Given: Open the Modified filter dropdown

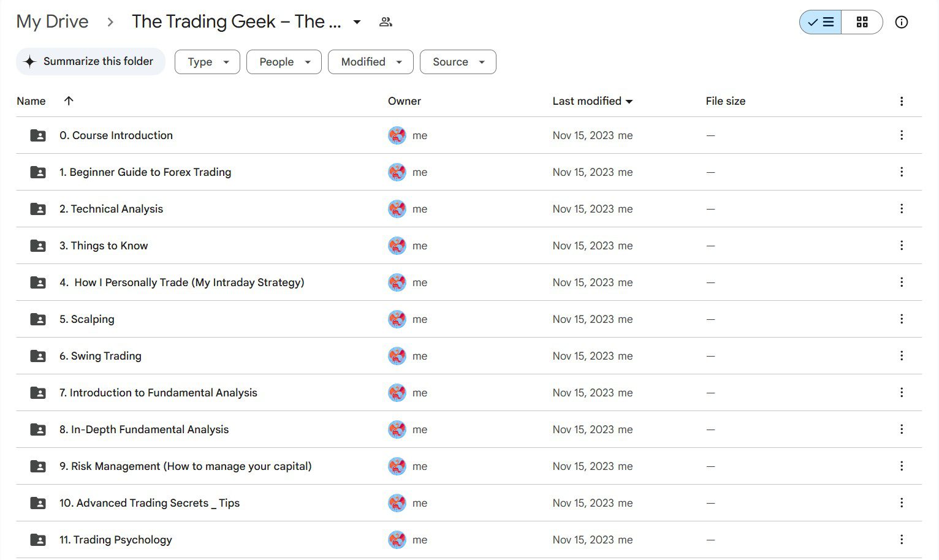Looking at the screenshot, I should pyautogui.click(x=371, y=62).
